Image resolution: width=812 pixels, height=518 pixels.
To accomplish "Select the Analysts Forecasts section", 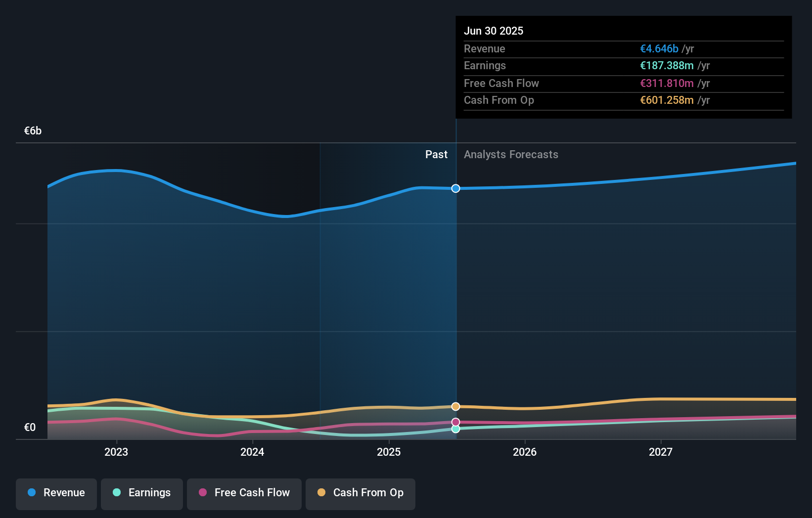I will (511, 154).
